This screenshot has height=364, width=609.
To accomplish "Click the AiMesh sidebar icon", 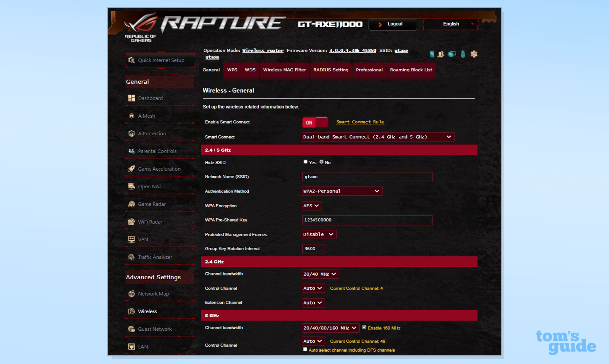I will click(x=131, y=116).
